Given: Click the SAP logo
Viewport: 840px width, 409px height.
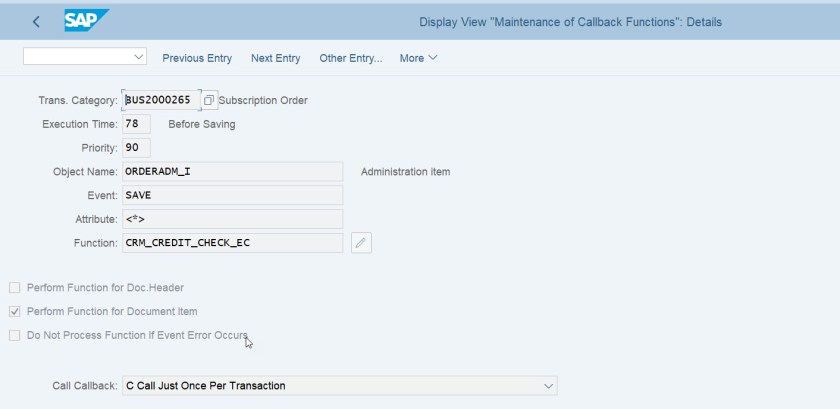Looking at the screenshot, I should click(86, 21).
